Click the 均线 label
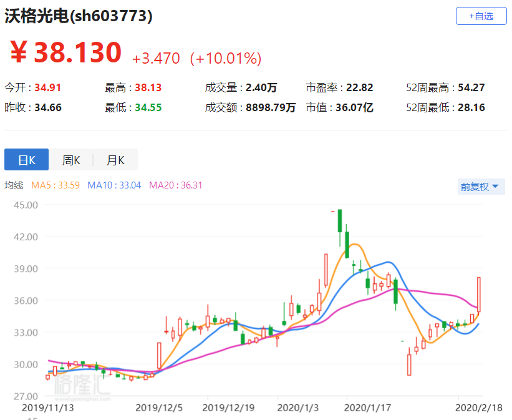The image size is (512, 420). click(x=14, y=185)
